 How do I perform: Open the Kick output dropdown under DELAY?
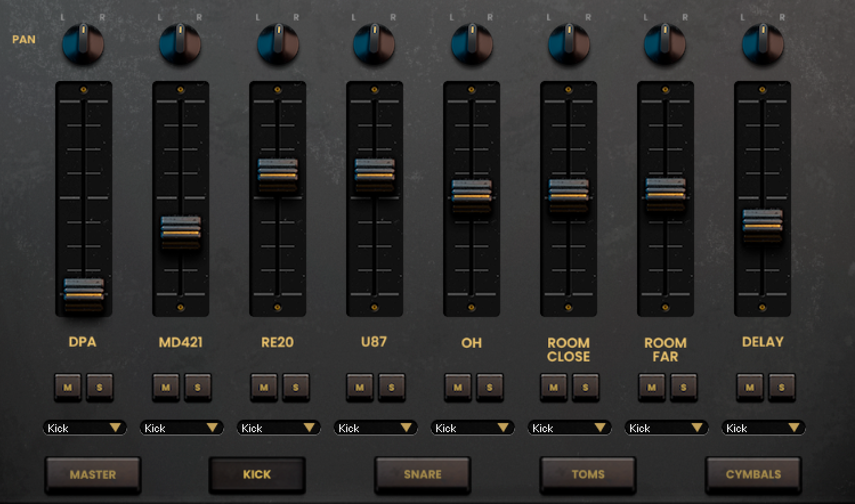click(x=763, y=428)
